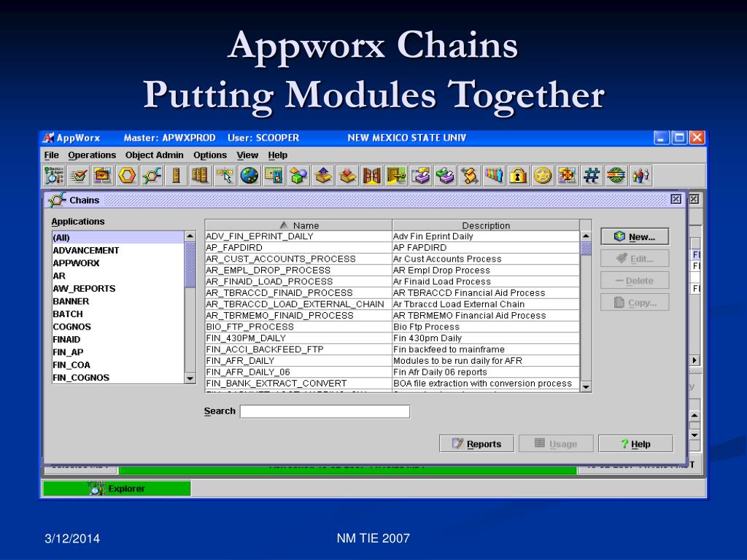
Task: Click the Applications list scrollbar thumb
Action: [x=190, y=265]
